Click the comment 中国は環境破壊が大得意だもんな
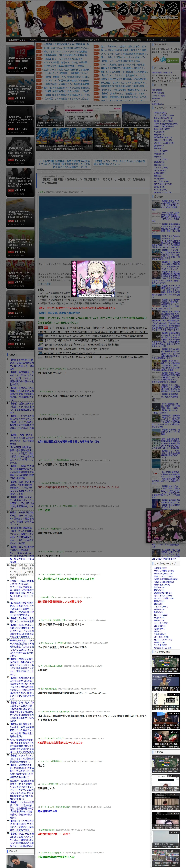Viewport: 186px width, 868px height. pos(56,857)
